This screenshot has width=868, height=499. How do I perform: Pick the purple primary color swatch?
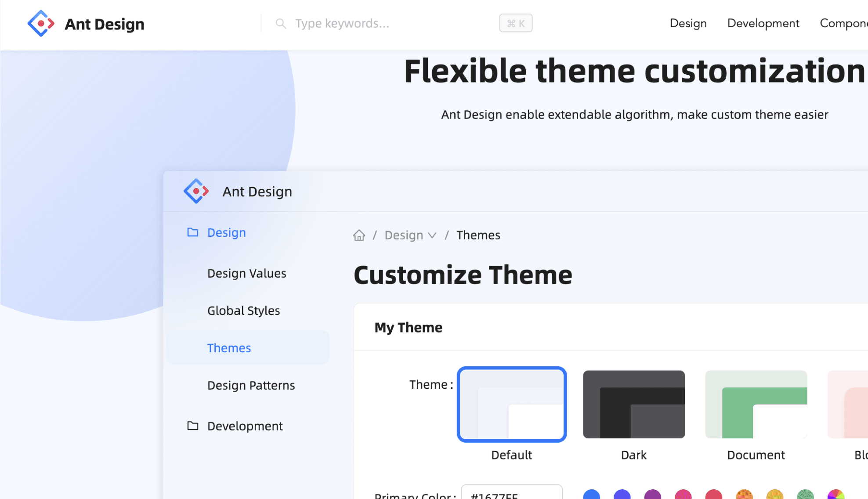click(x=652, y=495)
